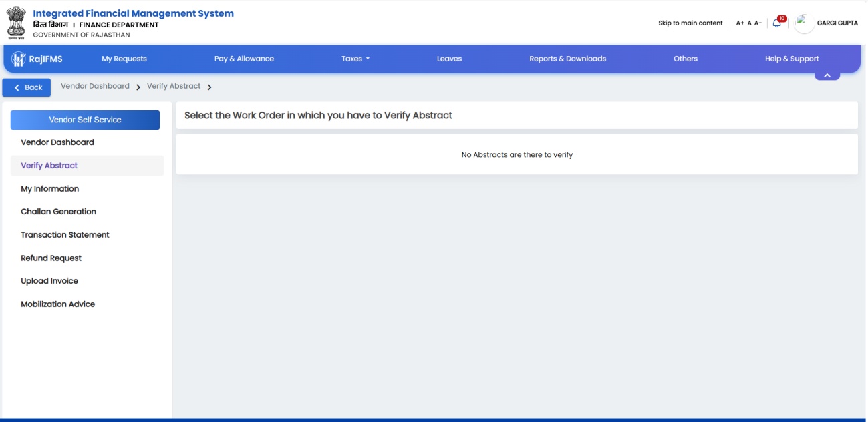The height and width of the screenshot is (422, 868).
Task: Open Reports & Downloads menu
Action: 567,59
